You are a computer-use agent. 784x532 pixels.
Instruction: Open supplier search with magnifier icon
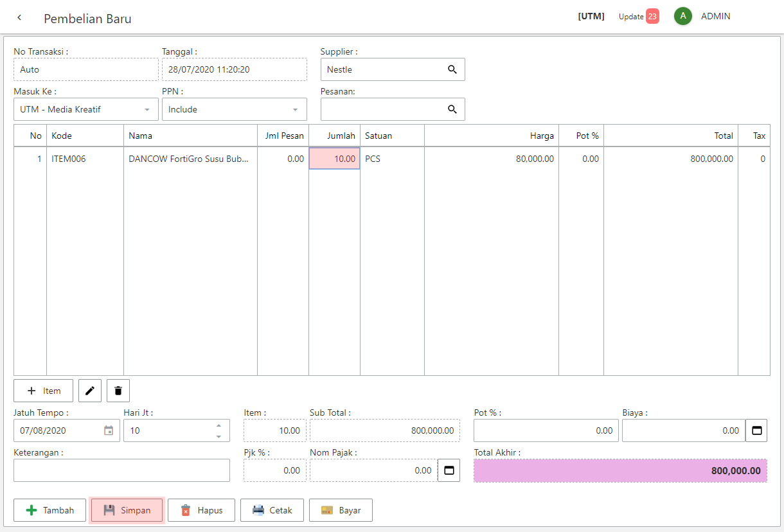[452, 69]
